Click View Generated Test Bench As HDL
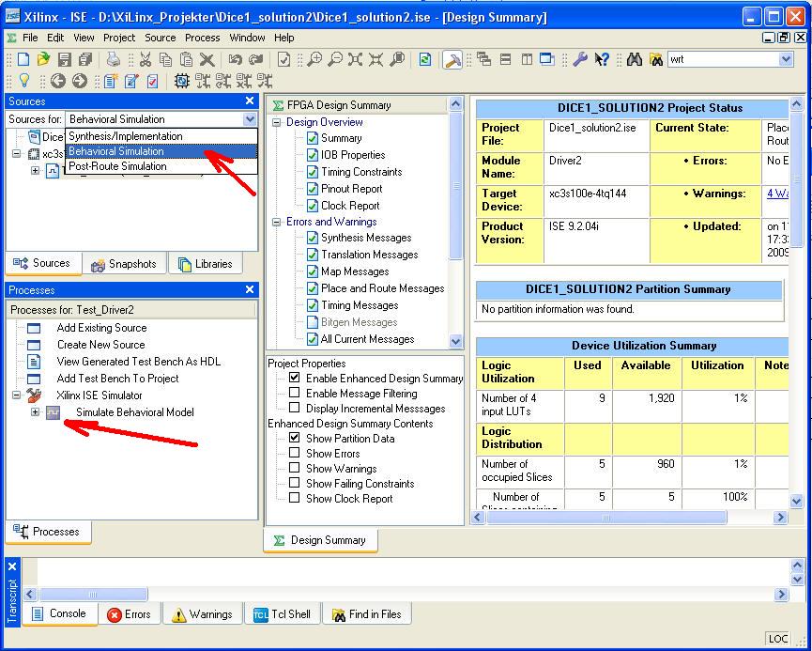812x651 pixels. pyautogui.click(x=139, y=362)
